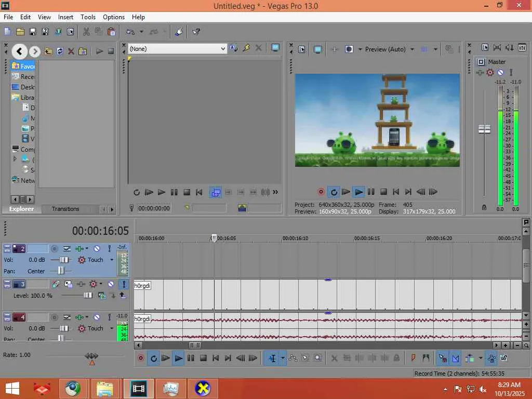Toggle Enable Snapping in timeline toolbar
Viewport: 532px width, 399px height.
[443, 358]
